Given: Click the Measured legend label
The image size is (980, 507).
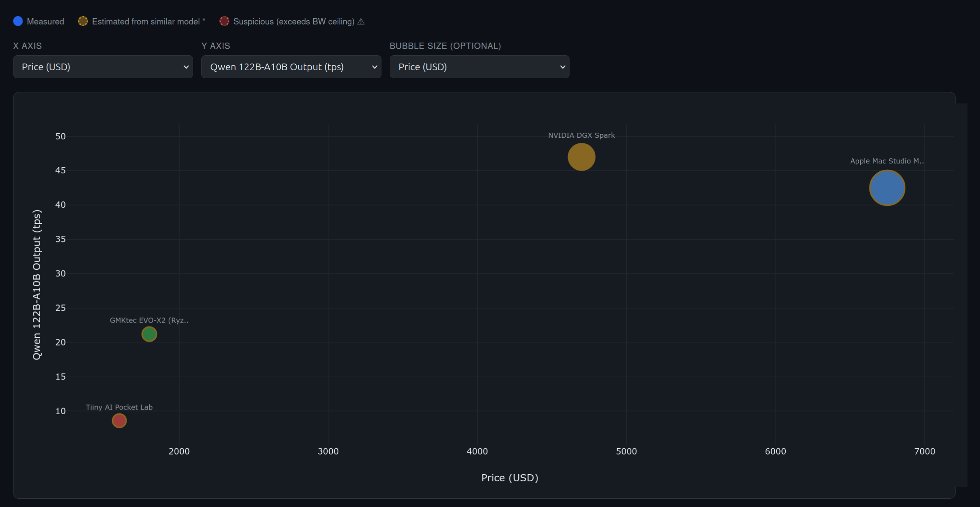Looking at the screenshot, I should (x=45, y=22).
